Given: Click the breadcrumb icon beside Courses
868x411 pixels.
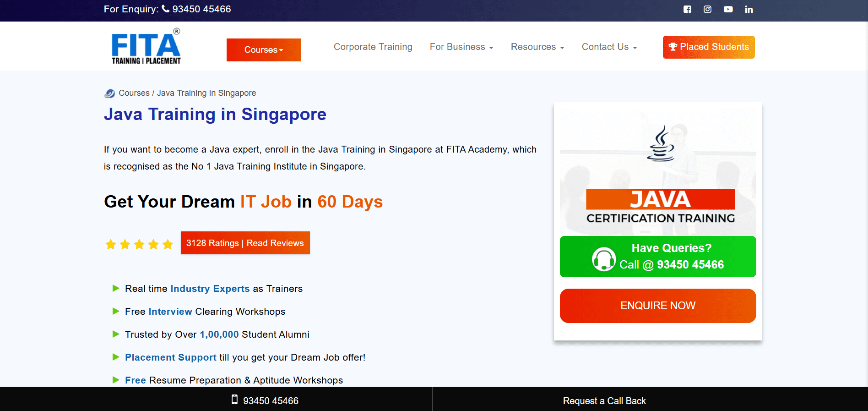Looking at the screenshot, I should 109,93.
